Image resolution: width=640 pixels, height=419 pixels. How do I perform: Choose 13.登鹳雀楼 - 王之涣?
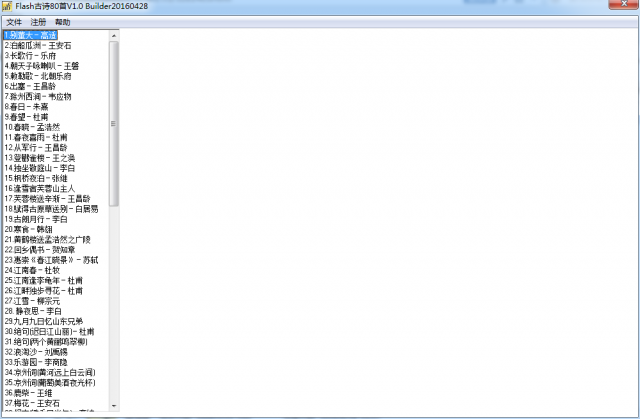[x=40, y=158]
